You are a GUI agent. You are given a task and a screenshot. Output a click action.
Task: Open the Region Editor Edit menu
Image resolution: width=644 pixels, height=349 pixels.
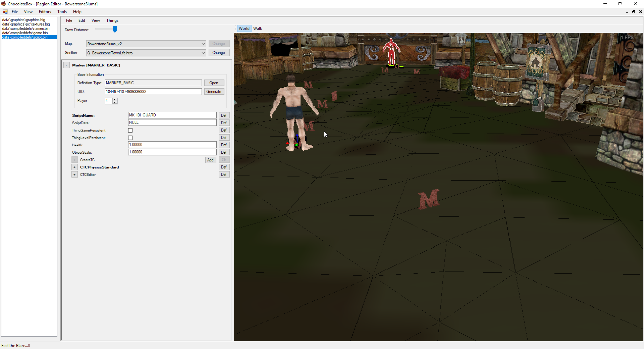pyautogui.click(x=82, y=20)
